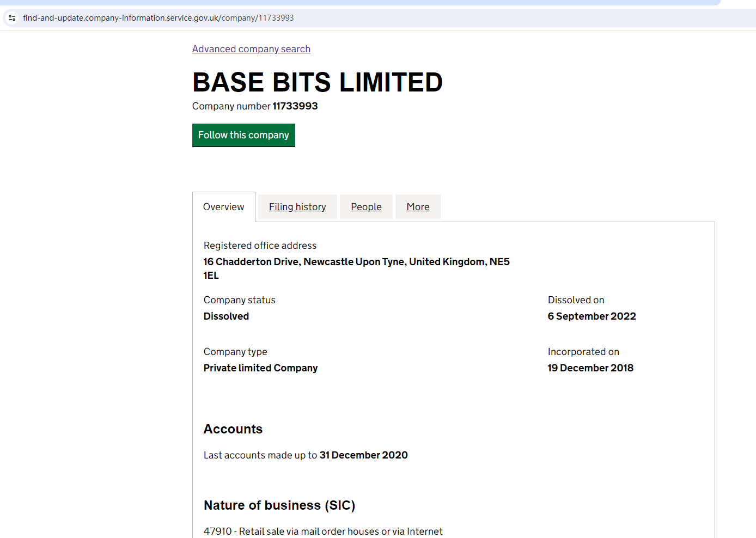
Task: Click the Nature of business (SIC) heading
Action: coord(279,505)
